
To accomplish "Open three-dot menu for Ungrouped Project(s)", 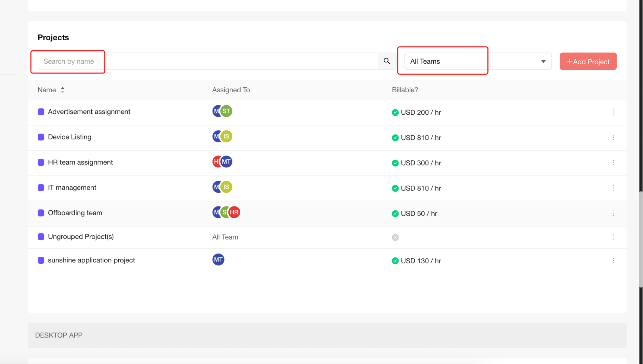I will [x=613, y=237].
